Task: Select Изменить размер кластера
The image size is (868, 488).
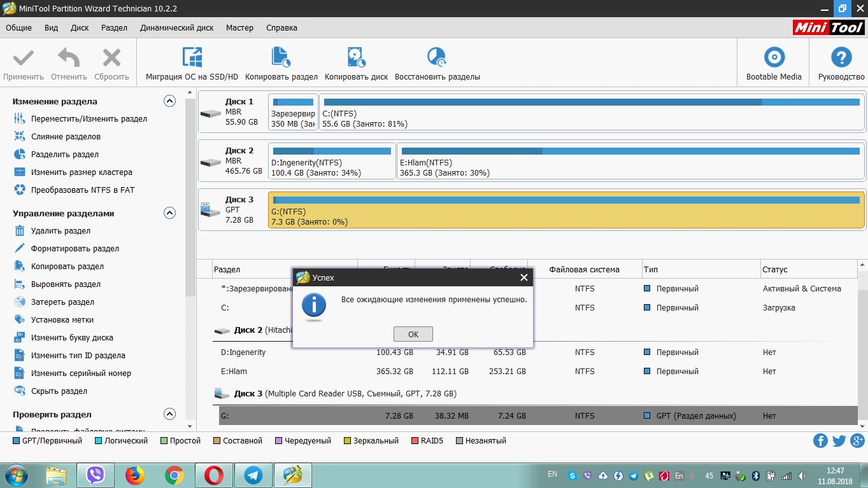Action: [x=82, y=172]
